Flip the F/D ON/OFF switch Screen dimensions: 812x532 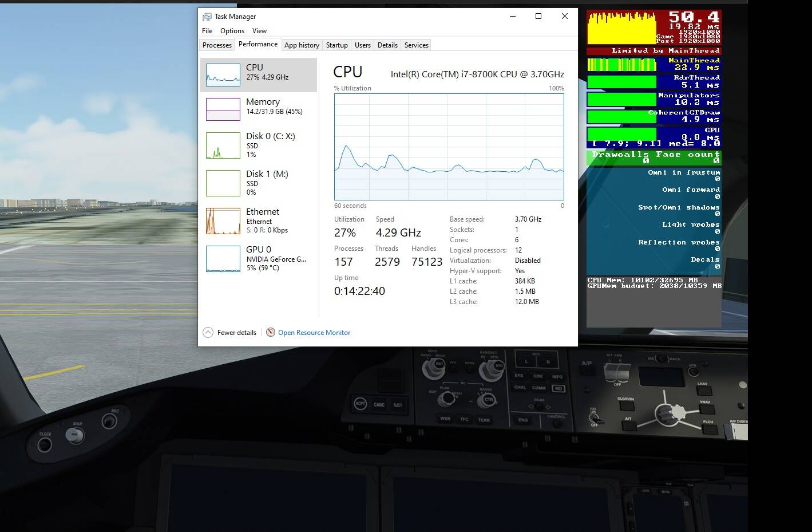pyautogui.click(x=595, y=419)
